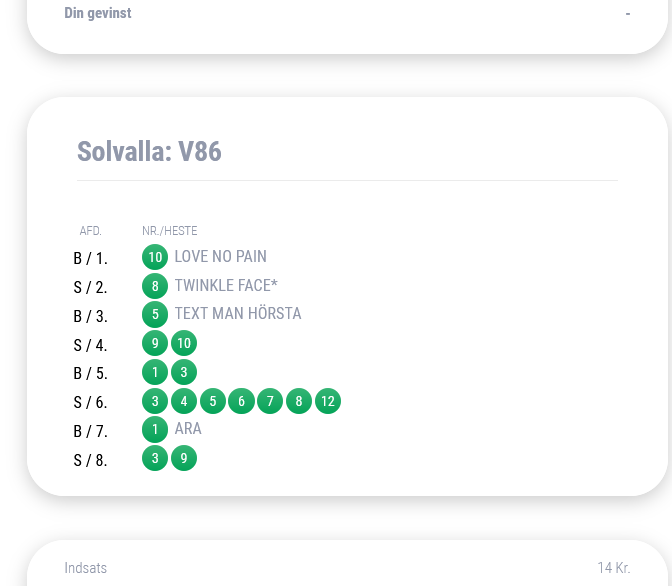Click horse 4 in row S / 6.
The width and height of the screenshot is (672, 586).
point(184,401)
